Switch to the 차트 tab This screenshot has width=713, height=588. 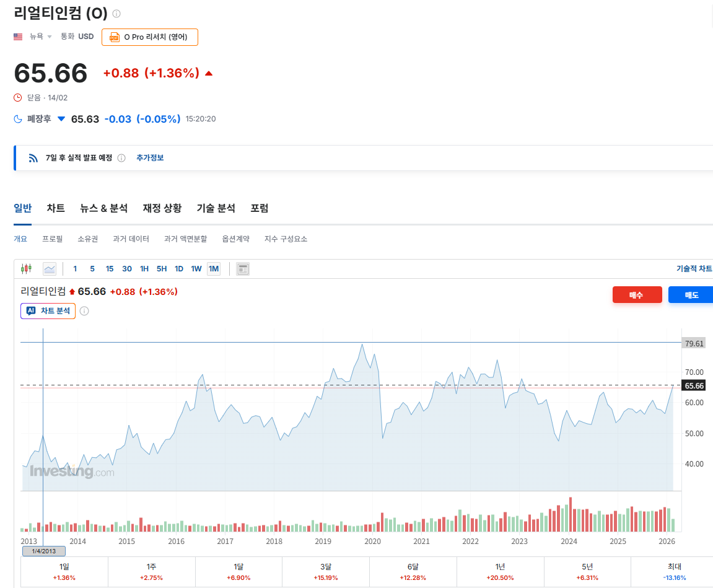coord(56,208)
